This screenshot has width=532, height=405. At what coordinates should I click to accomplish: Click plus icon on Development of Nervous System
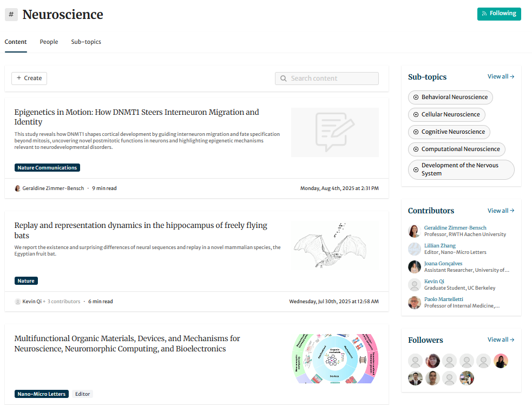(x=416, y=169)
